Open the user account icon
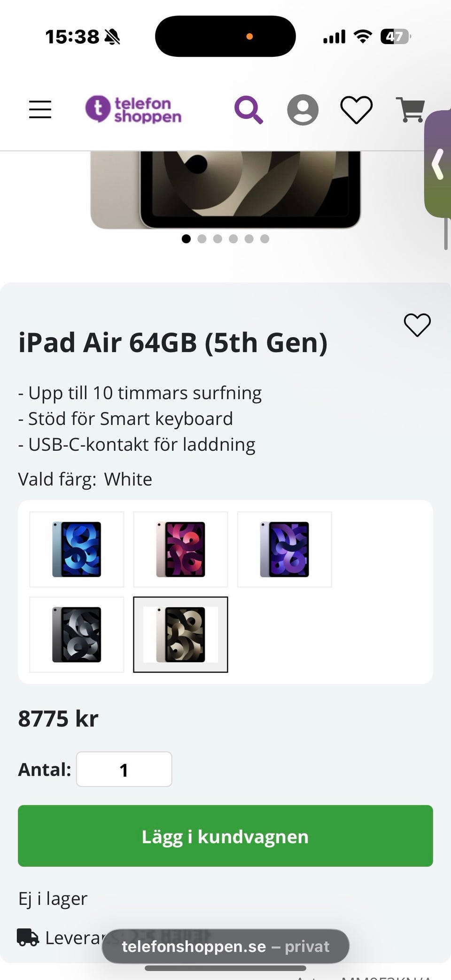 click(x=303, y=110)
